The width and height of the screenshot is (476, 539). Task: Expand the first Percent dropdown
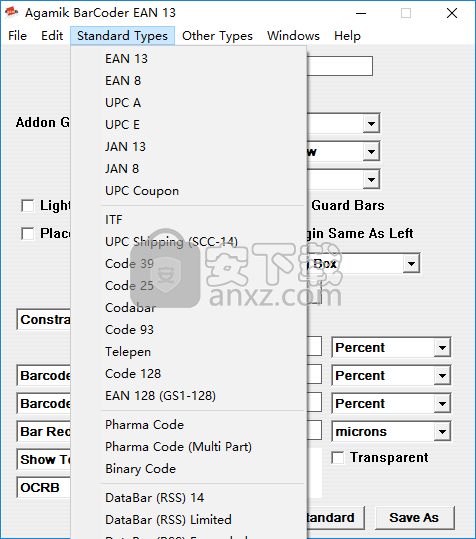click(442, 348)
